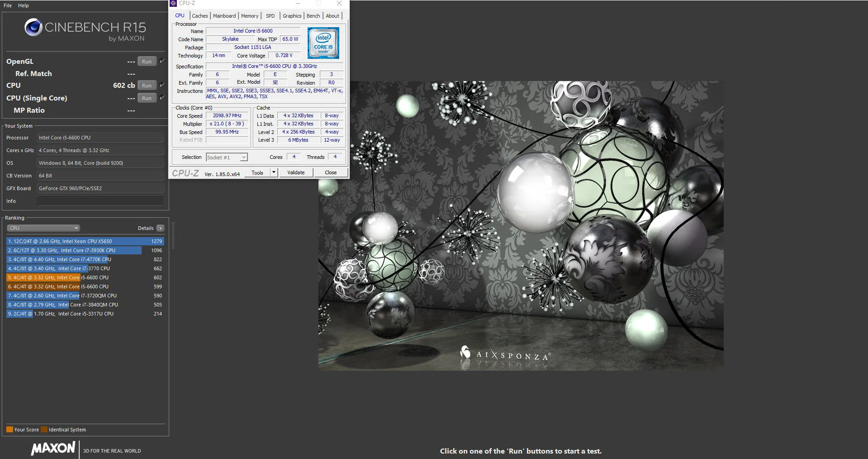Toggle the OpenGL test checkbox
The height and width of the screenshot is (459, 868).
pyautogui.click(x=162, y=61)
